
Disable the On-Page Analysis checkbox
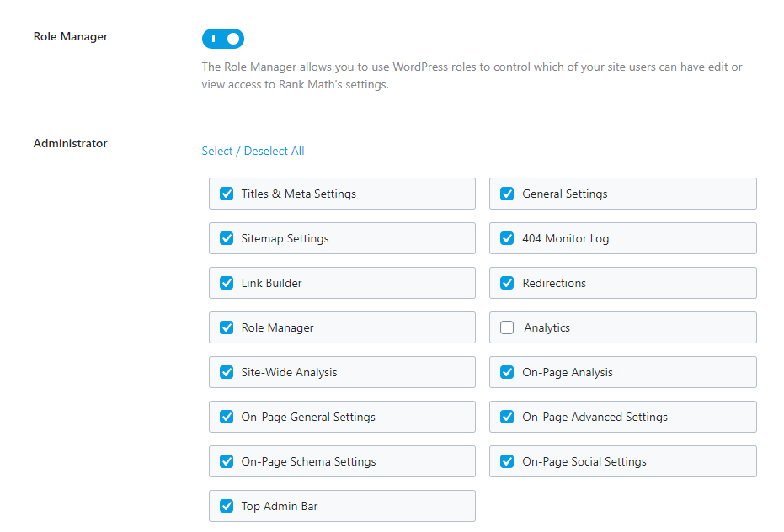(x=507, y=372)
